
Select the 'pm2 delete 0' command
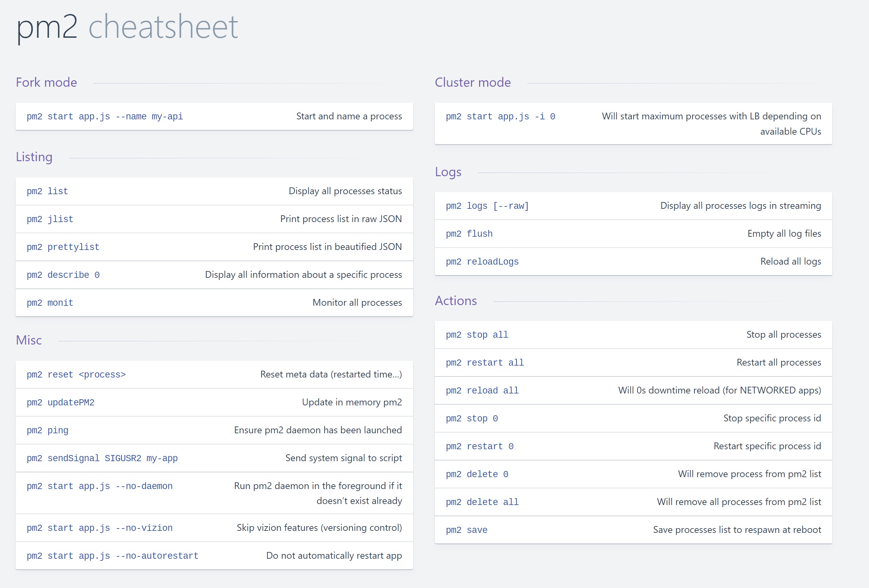click(477, 474)
